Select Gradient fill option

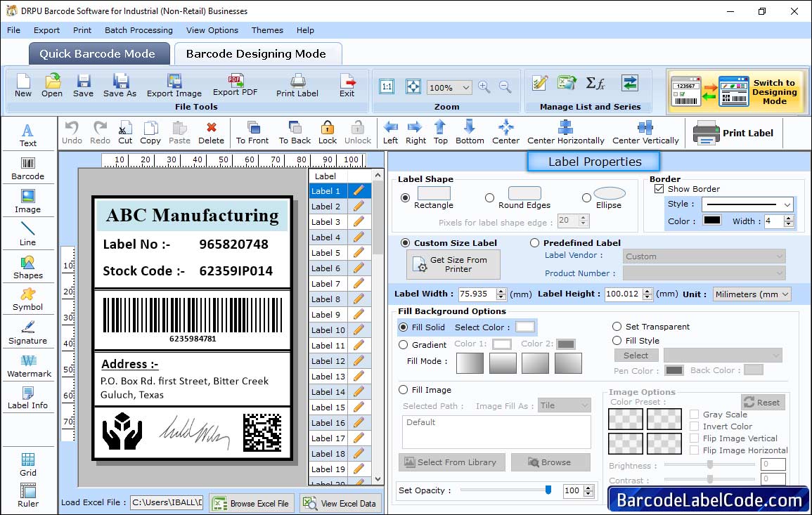coord(404,345)
